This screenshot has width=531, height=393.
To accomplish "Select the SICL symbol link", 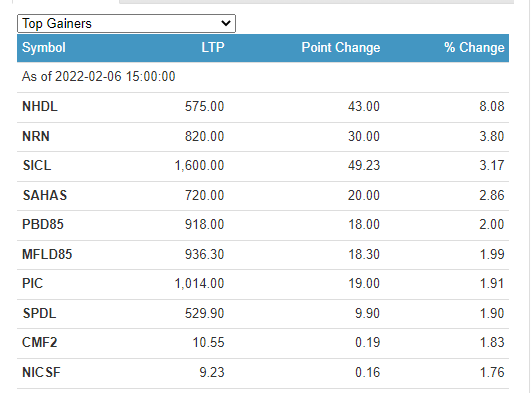I will coord(37,165).
